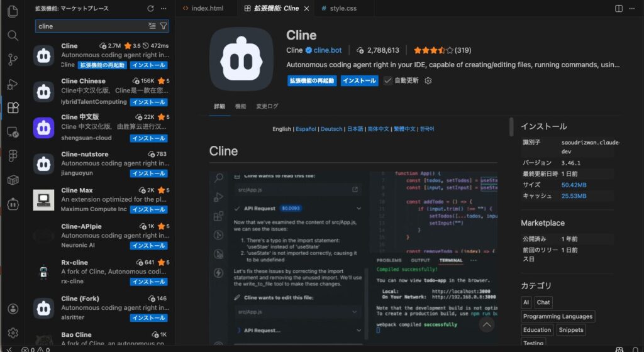Open the Run and Debug view
Viewport: 644px width, 352px height.
(x=13, y=84)
